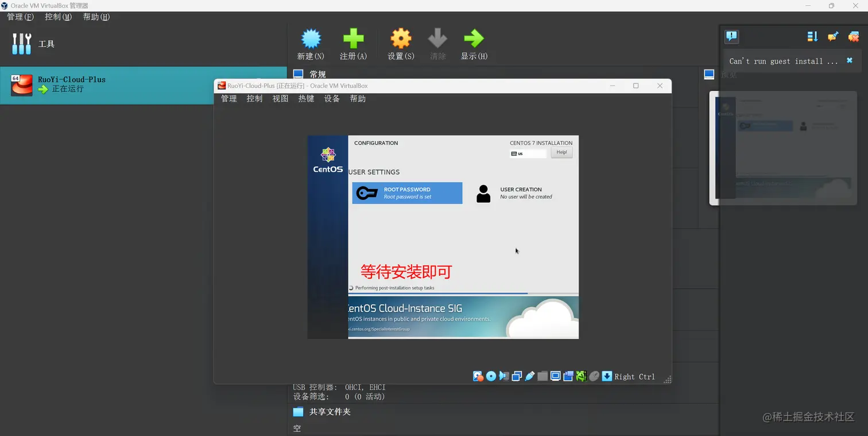Dismiss the 'Can't run guest install' notification

coord(850,60)
